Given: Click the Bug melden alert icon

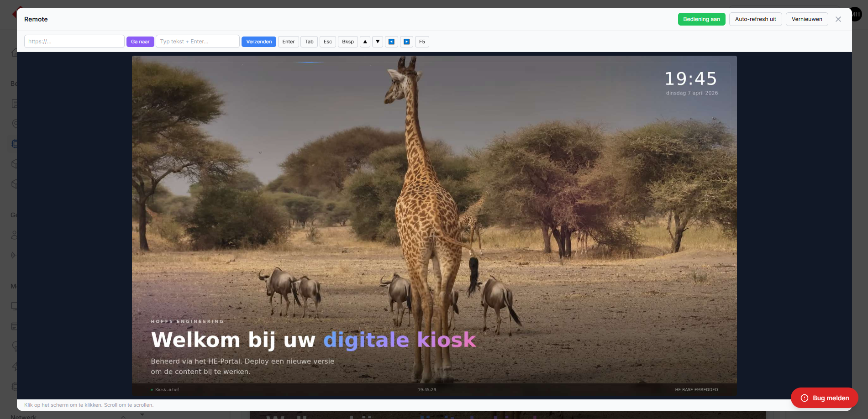Looking at the screenshot, I should click(804, 398).
